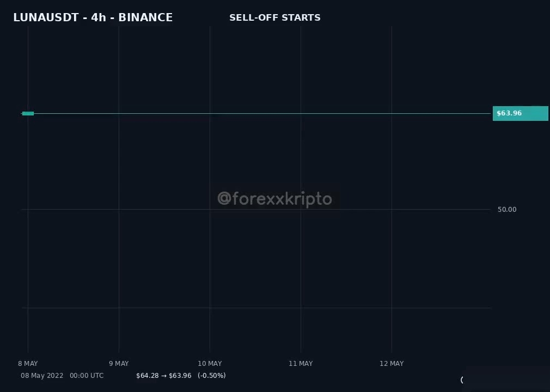Click the lowest horizontal gridline on chart
Image resolution: width=550 pixels, height=392 pixels.
coord(256,308)
